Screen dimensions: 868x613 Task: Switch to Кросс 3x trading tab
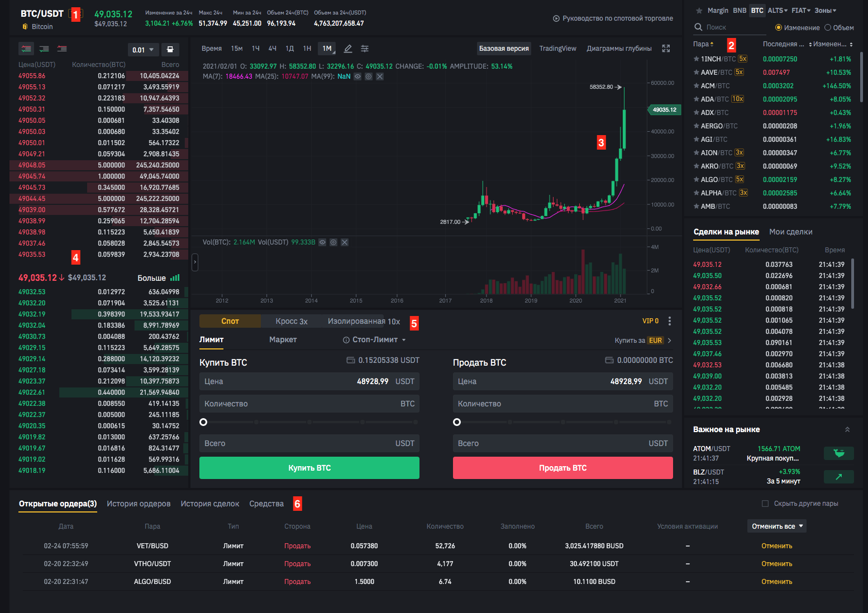click(x=292, y=321)
